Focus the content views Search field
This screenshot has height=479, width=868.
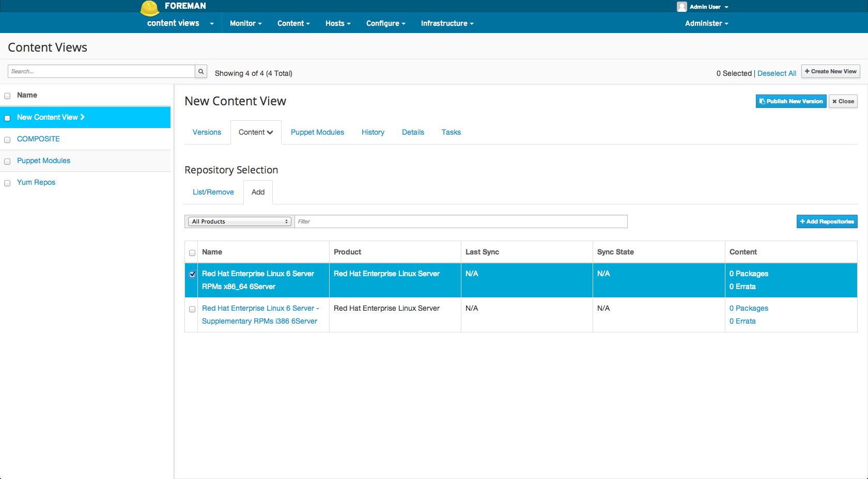101,71
